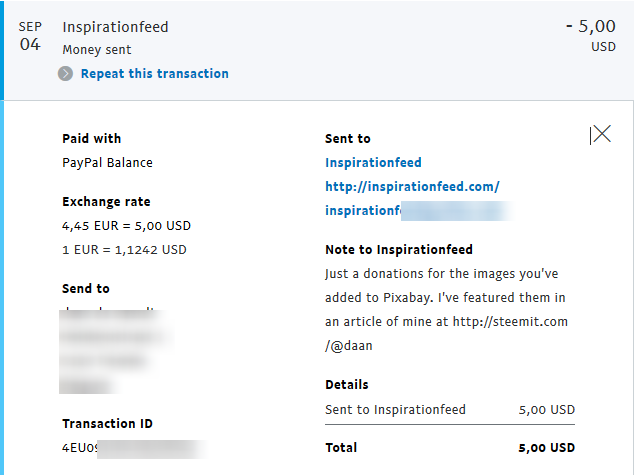Click the note text mentioning Pixabay
This screenshot has width=634, height=475.
(x=446, y=310)
